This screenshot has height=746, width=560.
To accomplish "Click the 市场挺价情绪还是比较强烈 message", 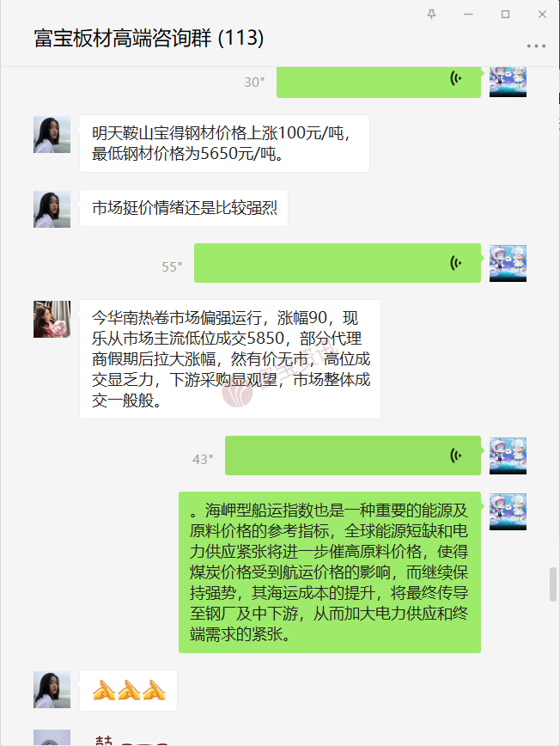I will pos(184,208).
